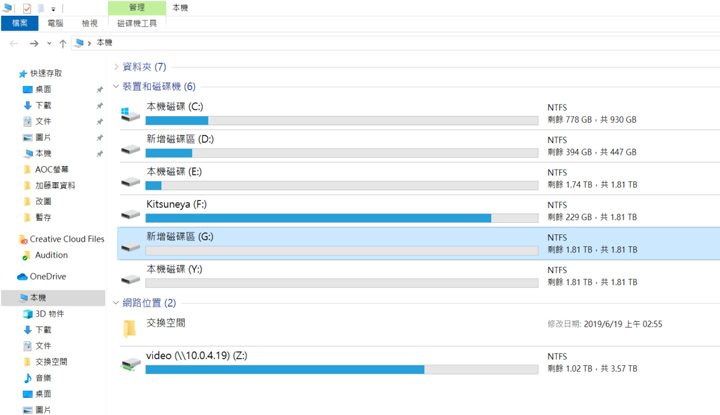Switch to the 檢視 ribbon tab
720x415 pixels.
[x=92, y=23]
